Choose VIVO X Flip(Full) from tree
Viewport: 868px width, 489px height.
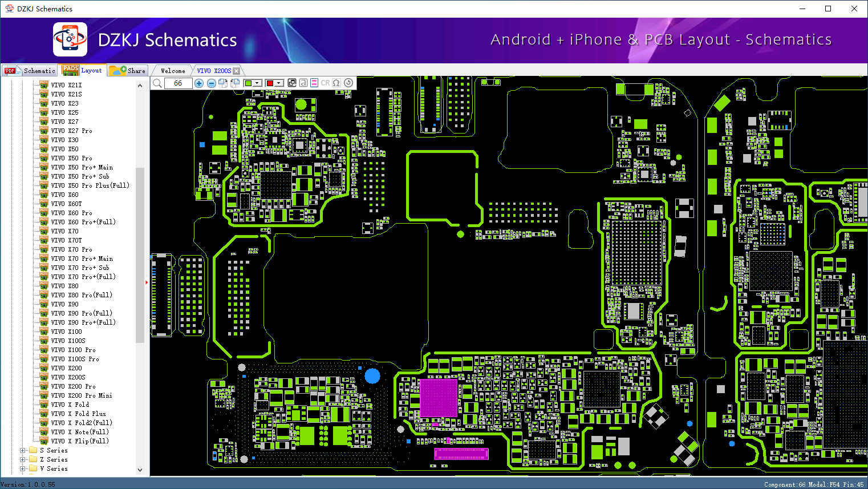[x=80, y=441]
